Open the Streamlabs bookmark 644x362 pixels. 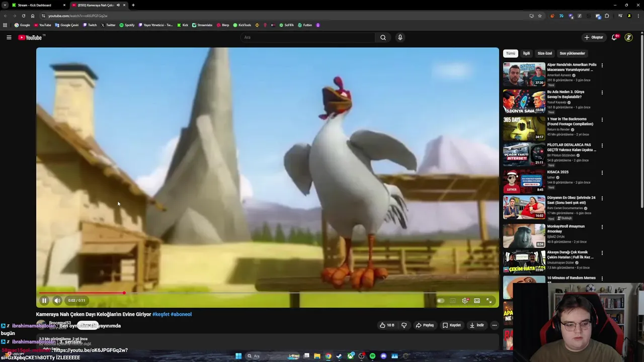202,25
